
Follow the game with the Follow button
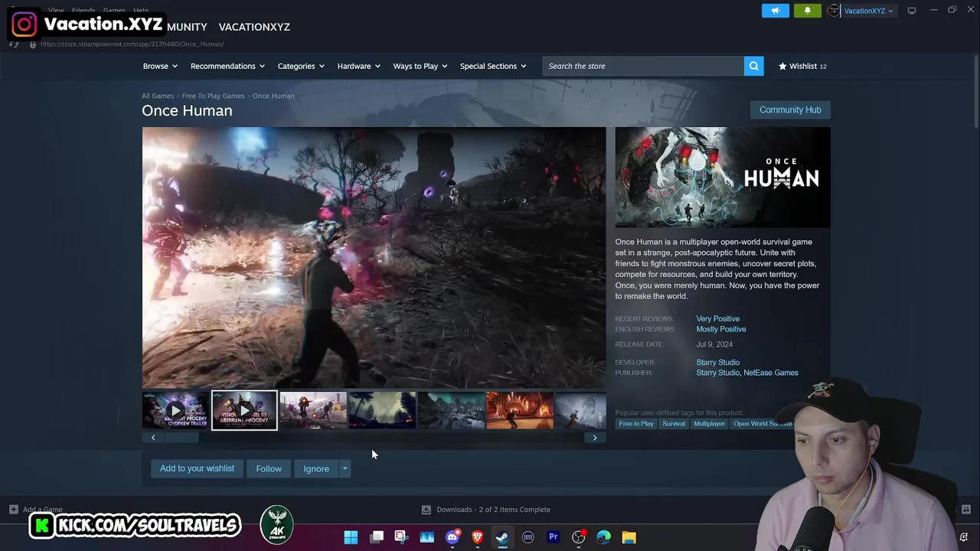[x=269, y=468]
